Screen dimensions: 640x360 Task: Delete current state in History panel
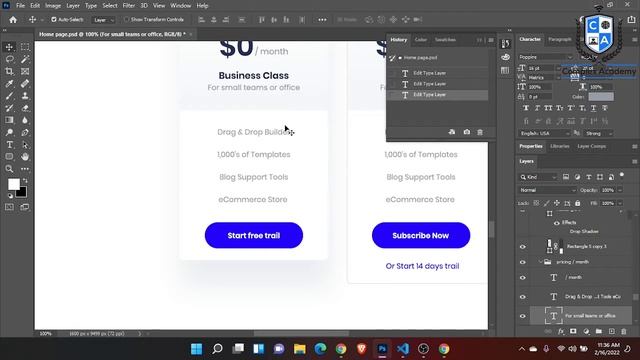[x=480, y=132]
